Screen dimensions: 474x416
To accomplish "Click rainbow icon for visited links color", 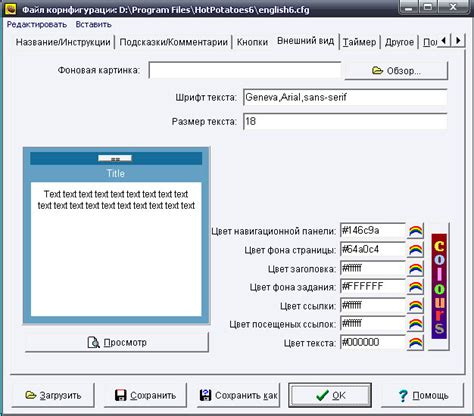I will click(x=415, y=324).
